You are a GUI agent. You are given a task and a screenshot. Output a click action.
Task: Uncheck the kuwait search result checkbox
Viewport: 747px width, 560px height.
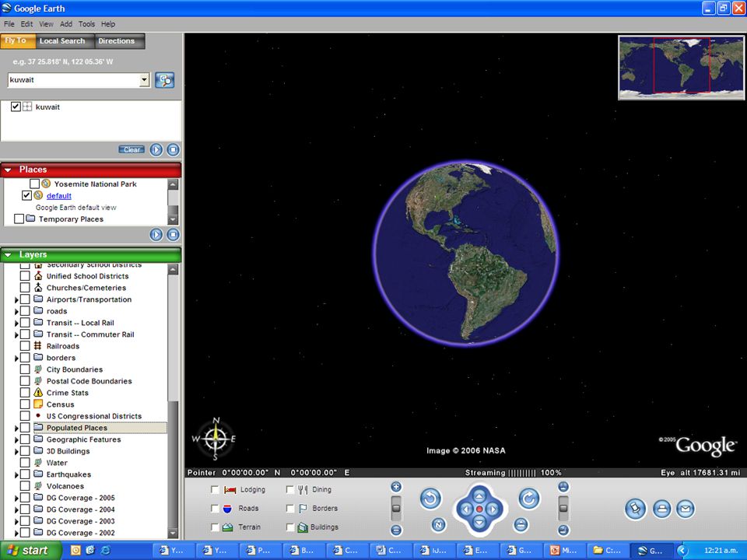16,107
